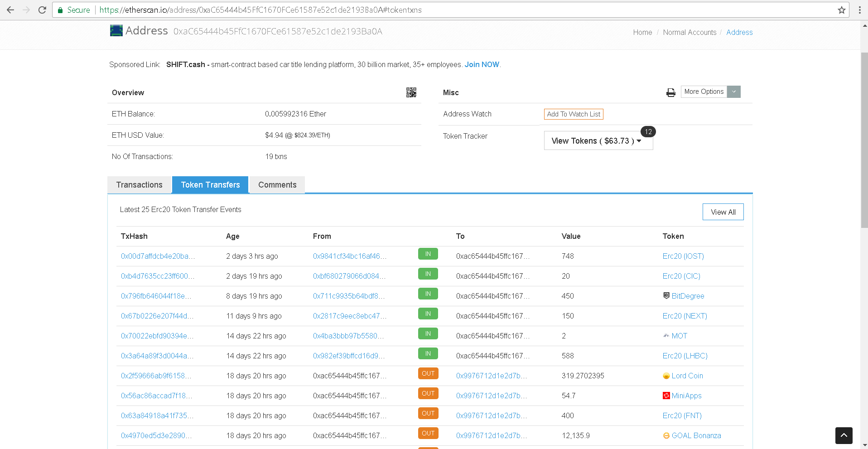The image size is (868, 449).
Task: Open the MOT token link
Action: tap(679, 336)
